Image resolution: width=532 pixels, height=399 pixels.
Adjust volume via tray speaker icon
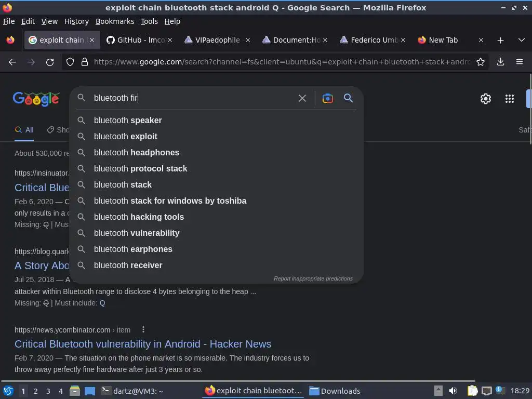(x=453, y=391)
